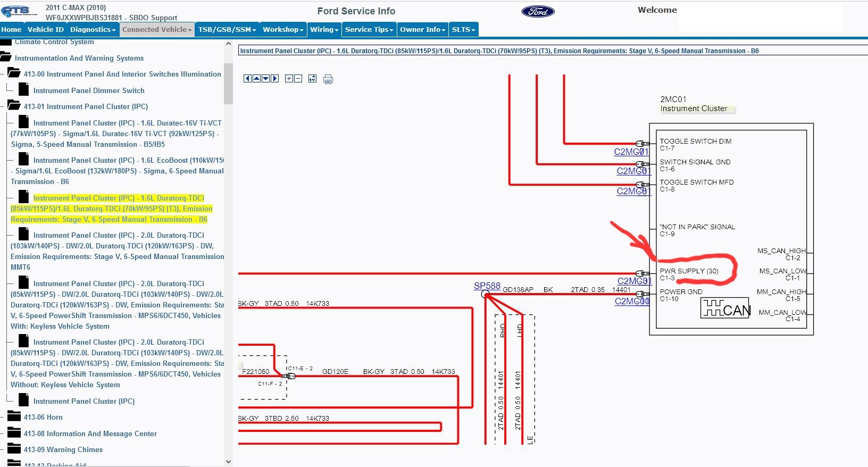
Task: Click the CAN bus symbol in the cluster
Action: (725, 308)
